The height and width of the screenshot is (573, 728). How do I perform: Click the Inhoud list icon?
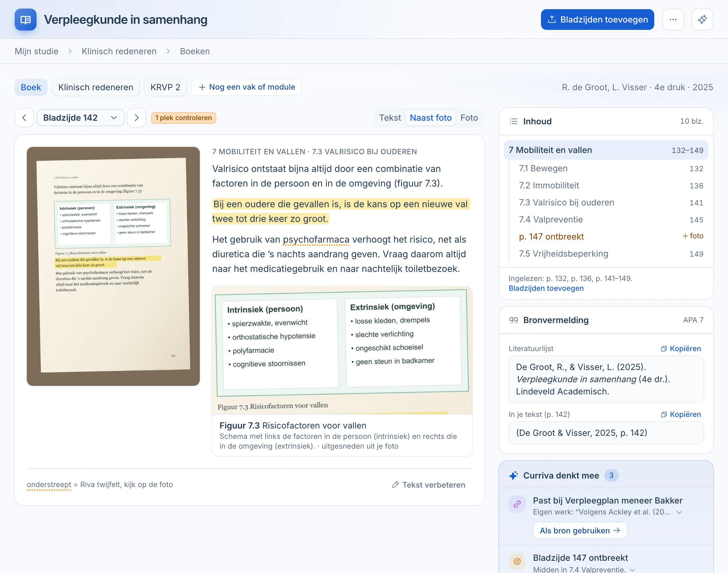point(513,121)
